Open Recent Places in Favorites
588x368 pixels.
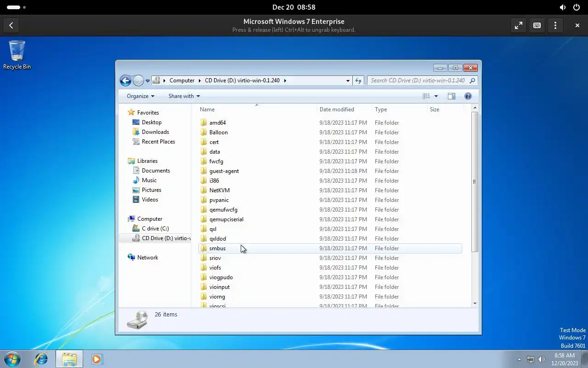coord(158,142)
